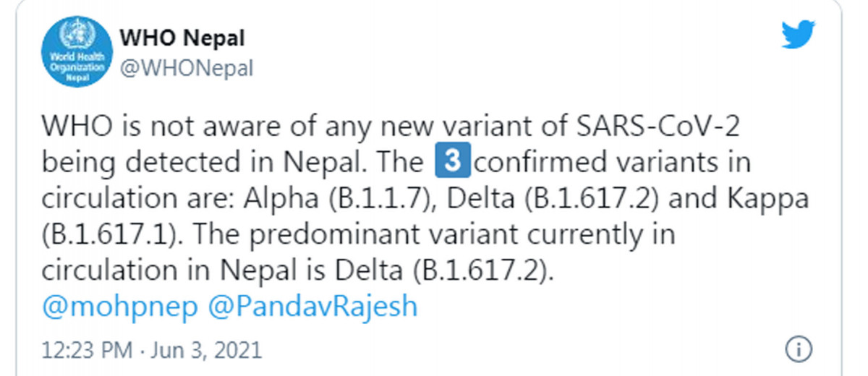Open the @PandavRajesh mention
The width and height of the screenshot is (868, 376).
click(313, 307)
